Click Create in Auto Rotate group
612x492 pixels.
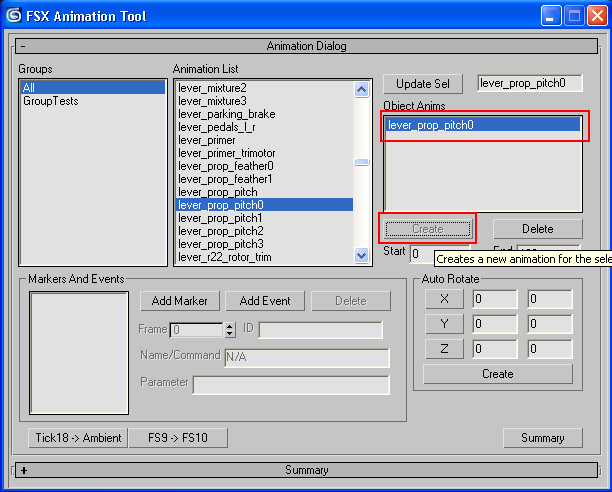(498, 374)
